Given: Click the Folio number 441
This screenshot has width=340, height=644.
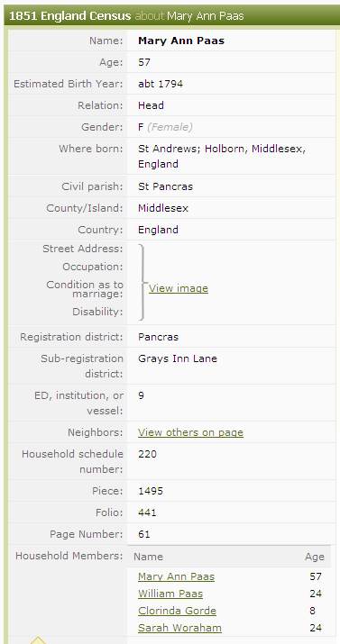Looking at the screenshot, I should tap(147, 512).
